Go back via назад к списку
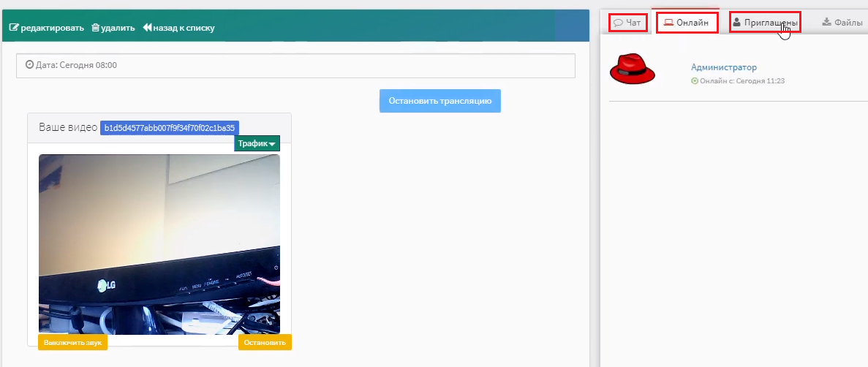 pyautogui.click(x=178, y=28)
